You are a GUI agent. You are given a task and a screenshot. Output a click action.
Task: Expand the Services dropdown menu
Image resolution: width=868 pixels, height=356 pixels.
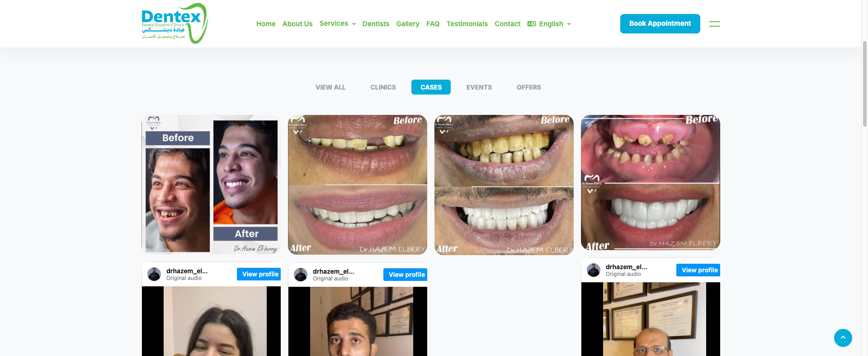[337, 24]
